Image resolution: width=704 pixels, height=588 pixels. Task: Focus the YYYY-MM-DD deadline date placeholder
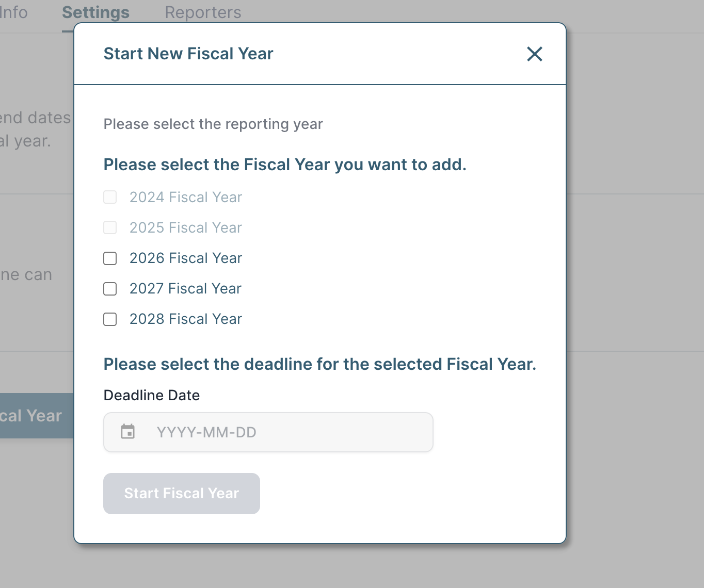[x=206, y=432]
